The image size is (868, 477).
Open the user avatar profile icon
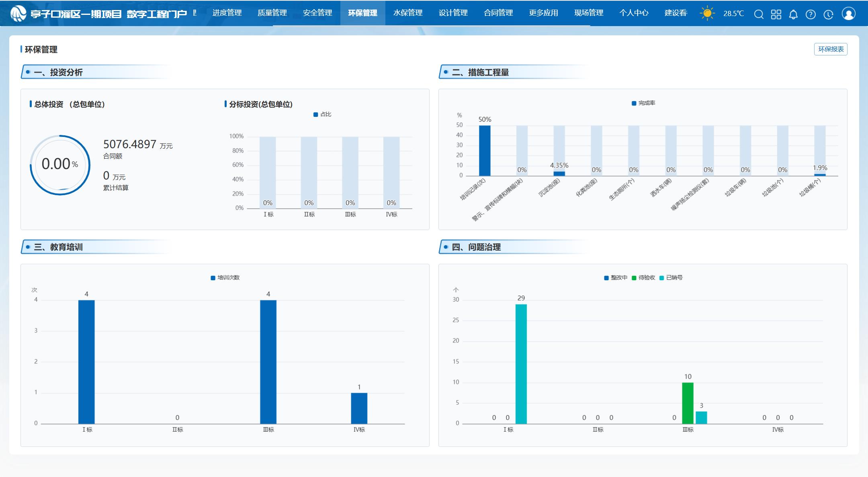tap(849, 14)
